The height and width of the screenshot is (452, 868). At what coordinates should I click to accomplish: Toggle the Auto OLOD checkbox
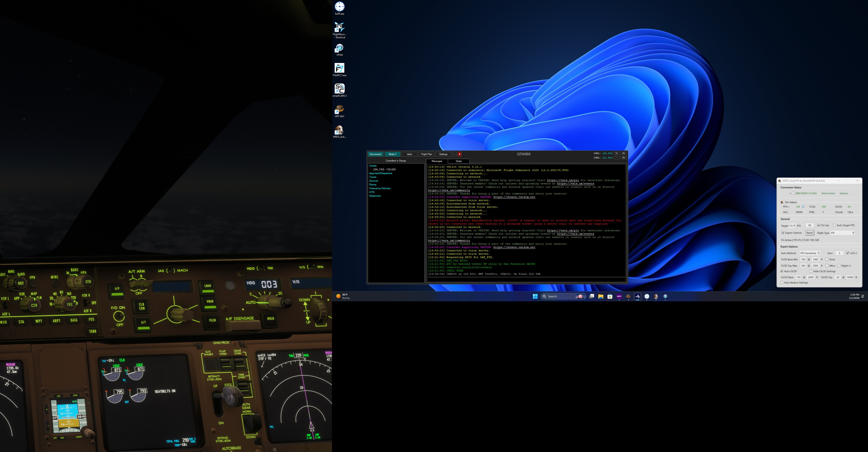pyautogui.click(x=782, y=271)
